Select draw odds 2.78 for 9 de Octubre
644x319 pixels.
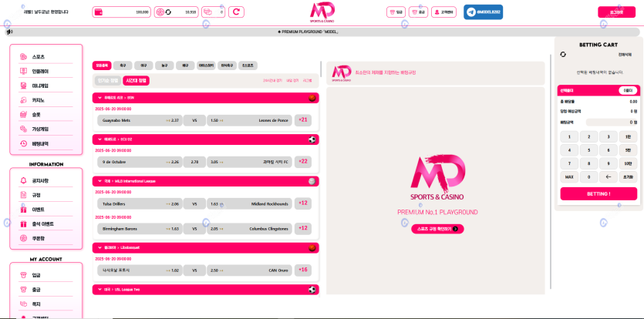pos(194,162)
